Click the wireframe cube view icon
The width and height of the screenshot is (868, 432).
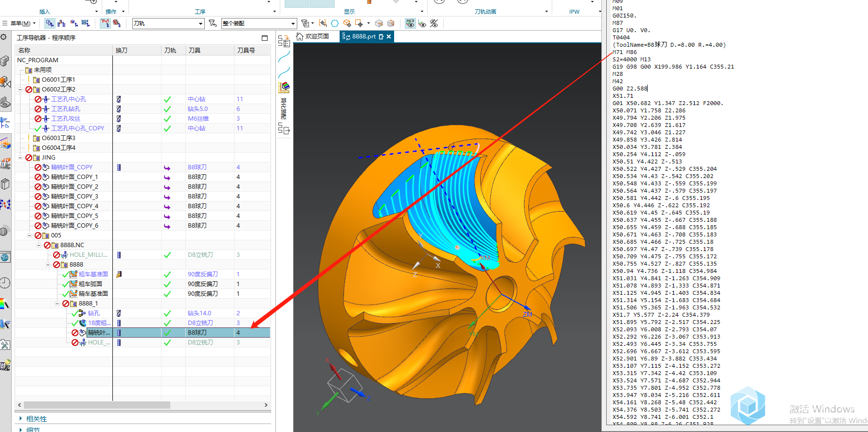click(x=391, y=23)
